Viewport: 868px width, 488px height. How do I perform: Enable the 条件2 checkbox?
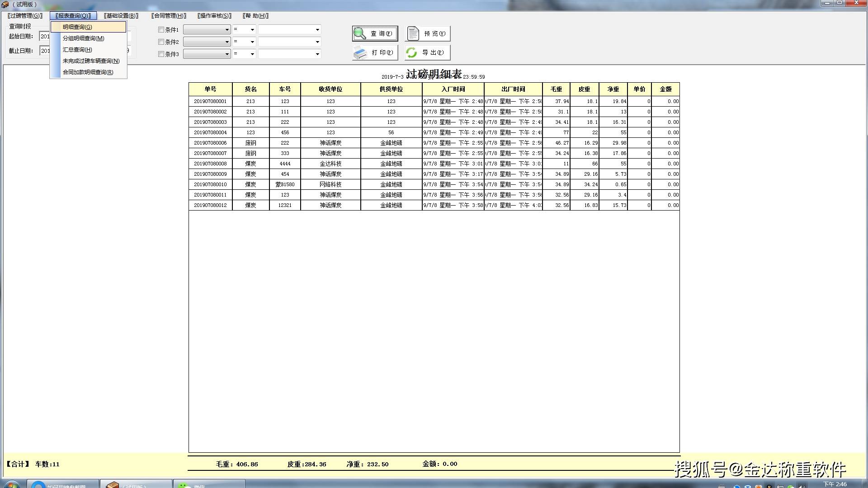point(161,42)
